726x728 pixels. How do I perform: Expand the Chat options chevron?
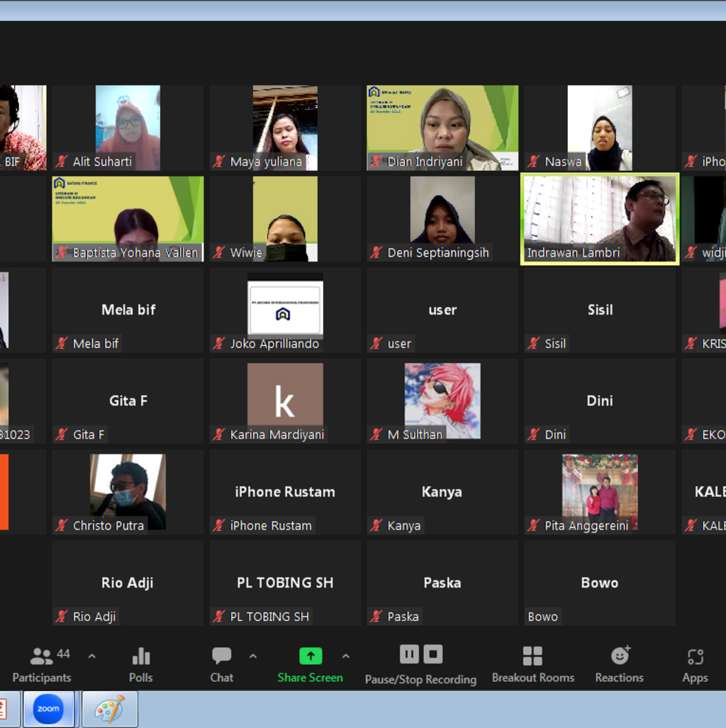tap(253, 656)
